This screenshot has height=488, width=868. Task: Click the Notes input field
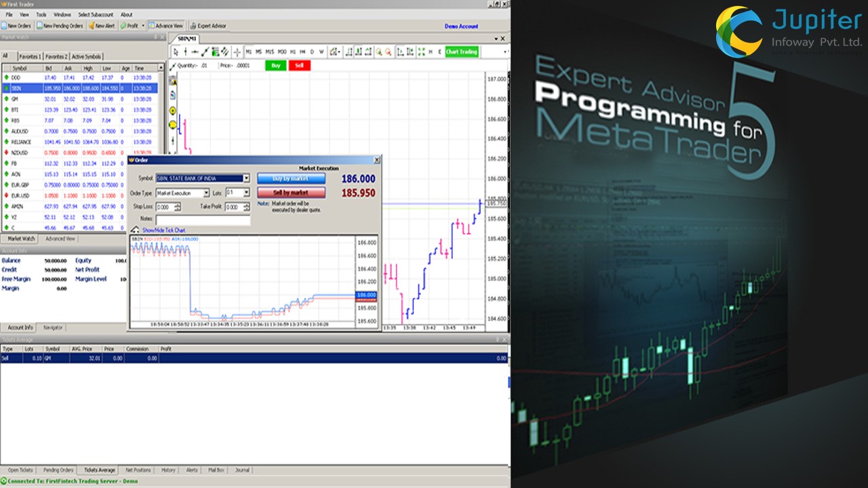203,220
